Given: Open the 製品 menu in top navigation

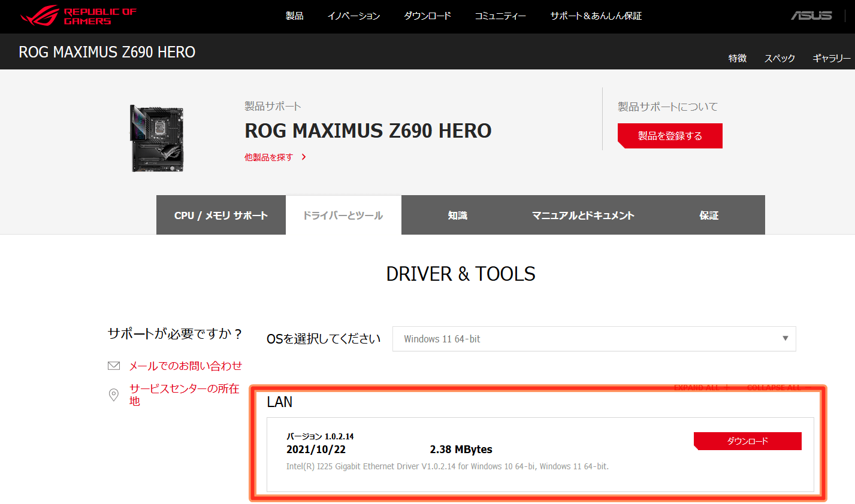Looking at the screenshot, I should (294, 16).
